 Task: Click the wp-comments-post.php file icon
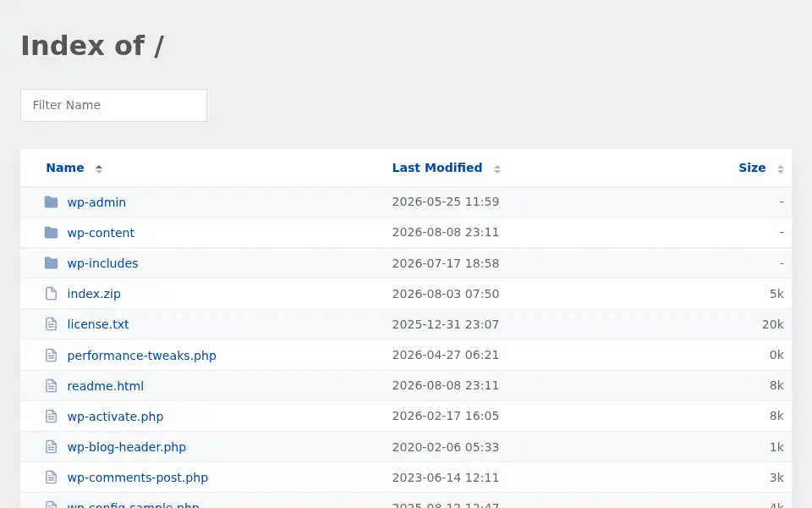pyautogui.click(x=51, y=478)
